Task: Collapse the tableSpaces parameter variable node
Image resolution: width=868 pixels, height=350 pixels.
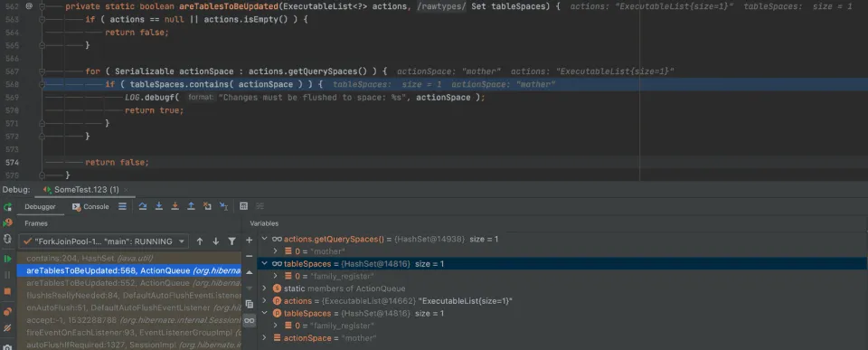Action: [265, 314]
